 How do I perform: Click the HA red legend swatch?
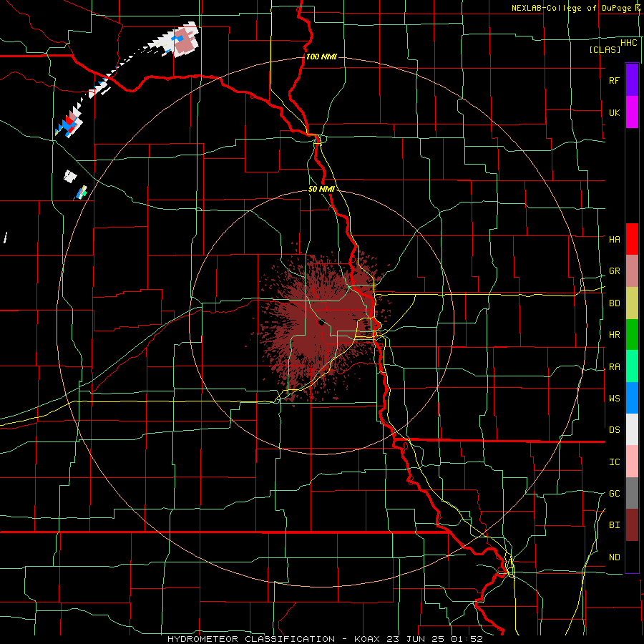tap(632, 239)
